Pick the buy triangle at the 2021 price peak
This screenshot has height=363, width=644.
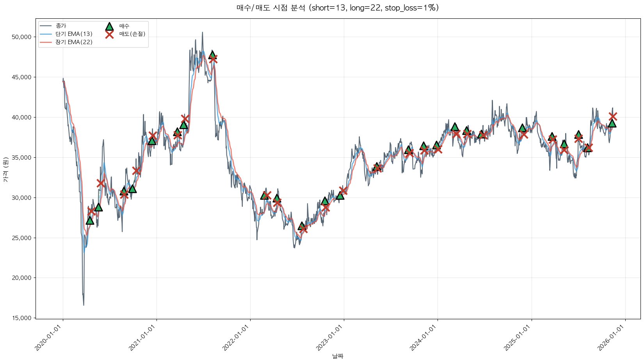point(212,55)
